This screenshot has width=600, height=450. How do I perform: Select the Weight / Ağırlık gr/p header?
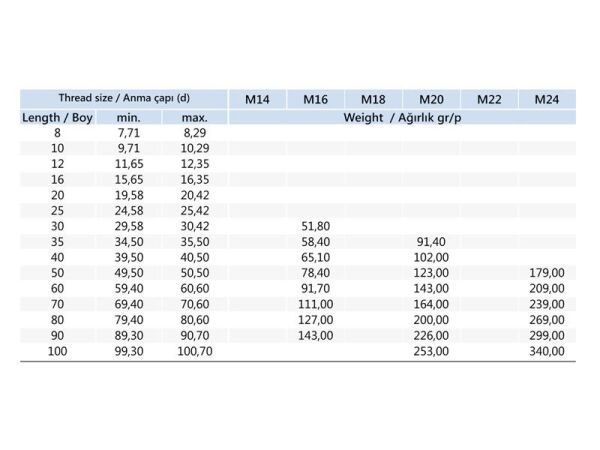coord(403,117)
